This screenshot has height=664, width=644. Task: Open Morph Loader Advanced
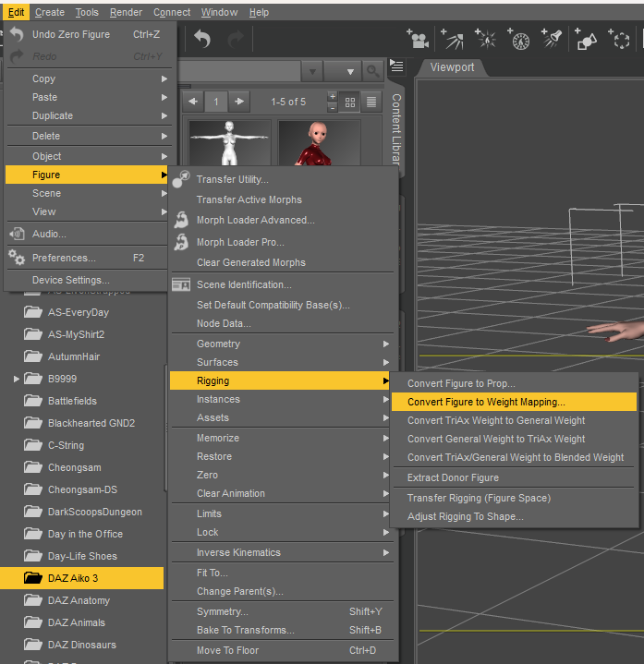pyautogui.click(x=255, y=220)
